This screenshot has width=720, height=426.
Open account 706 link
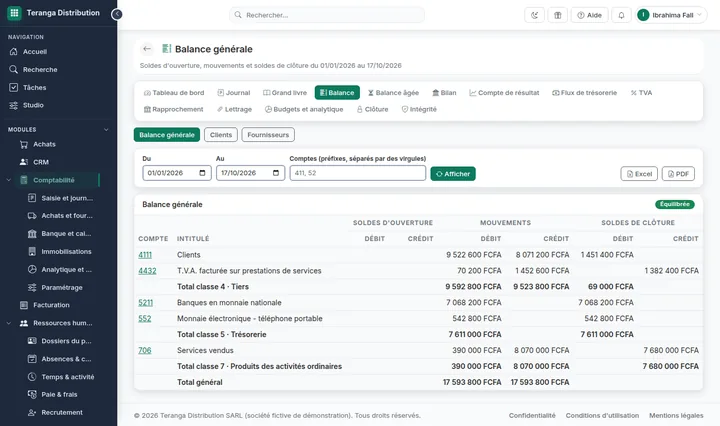coord(145,350)
